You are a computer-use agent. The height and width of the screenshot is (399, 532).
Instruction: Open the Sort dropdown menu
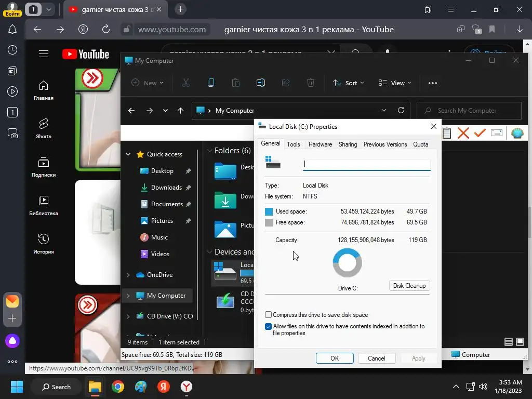pyautogui.click(x=348, y=83)
